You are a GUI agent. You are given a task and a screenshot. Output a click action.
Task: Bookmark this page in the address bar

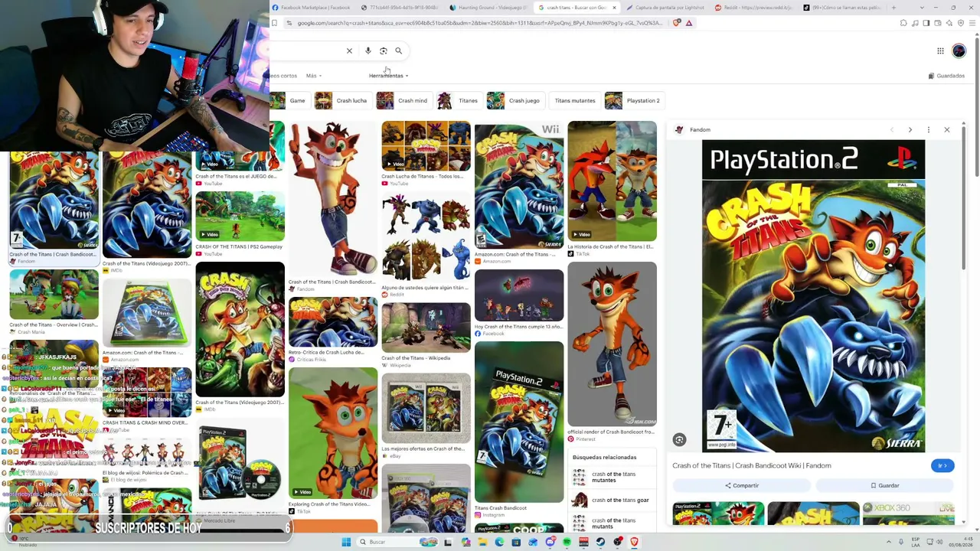[x=274, y=23]
